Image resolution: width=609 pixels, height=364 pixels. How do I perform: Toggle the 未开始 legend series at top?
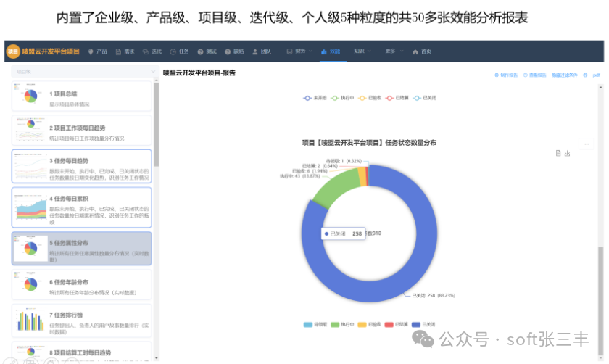point(312,98)
